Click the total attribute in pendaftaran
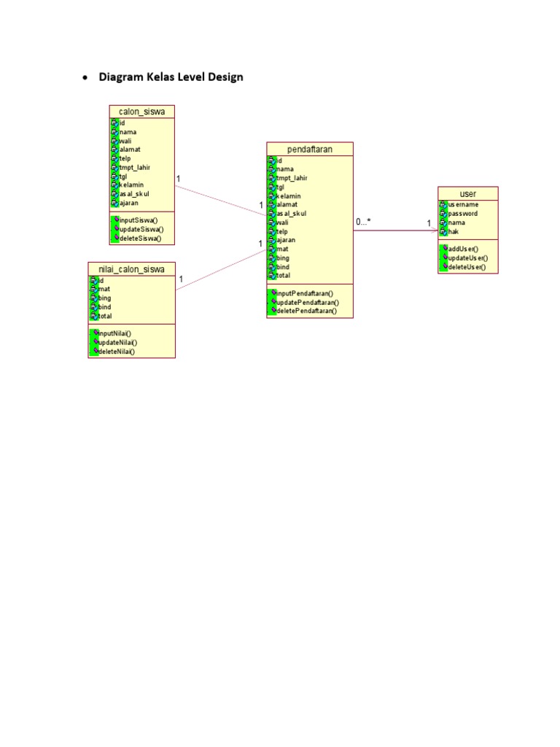This screenshot has height=747, width=560. [x=283, y=276]
